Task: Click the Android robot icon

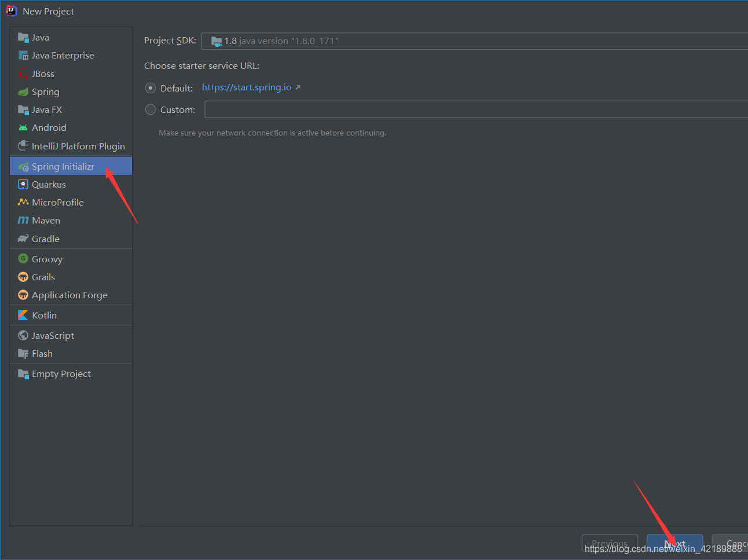Action: click(x=23, y=127)
